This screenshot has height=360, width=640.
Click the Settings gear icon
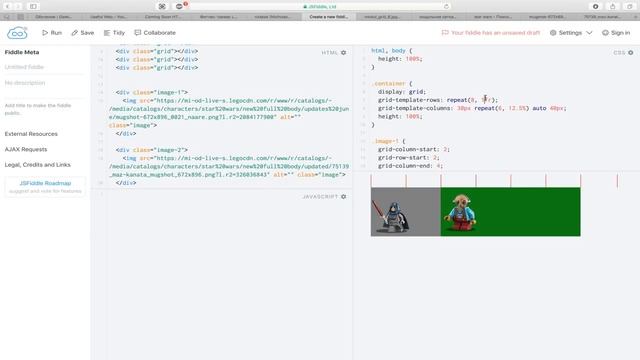(x=553, y=33)
